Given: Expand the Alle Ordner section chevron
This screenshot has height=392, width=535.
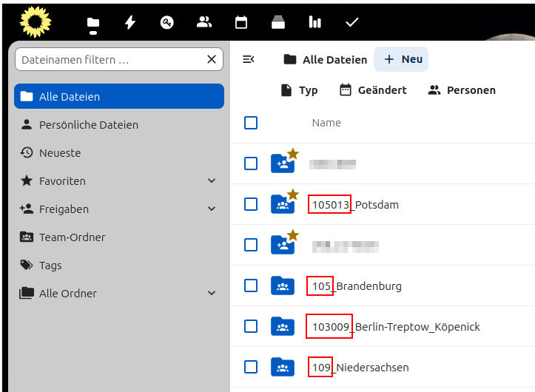Looking at the screenshot, I should click(x=212, y=294).
